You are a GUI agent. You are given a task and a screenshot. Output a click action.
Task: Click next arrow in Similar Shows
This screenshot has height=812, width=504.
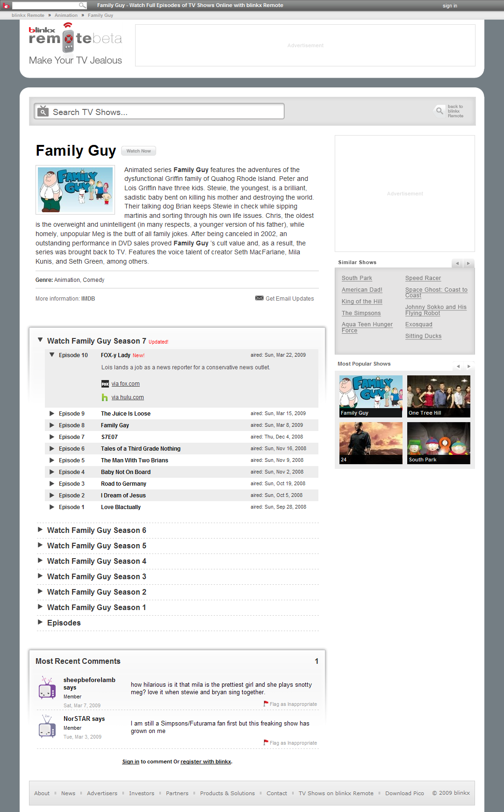coord(468,263)
